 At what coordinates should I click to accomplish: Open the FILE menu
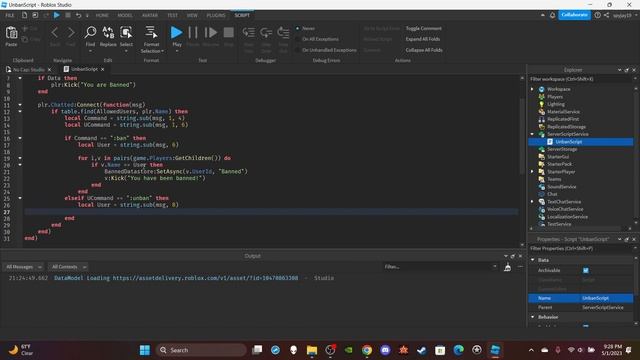pos(10,15)
